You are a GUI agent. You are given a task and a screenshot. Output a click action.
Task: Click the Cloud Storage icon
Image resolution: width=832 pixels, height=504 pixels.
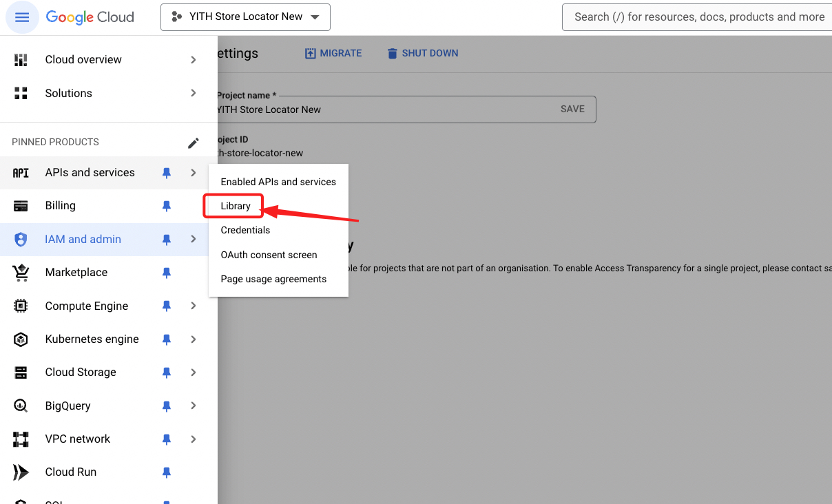point(21,372)
